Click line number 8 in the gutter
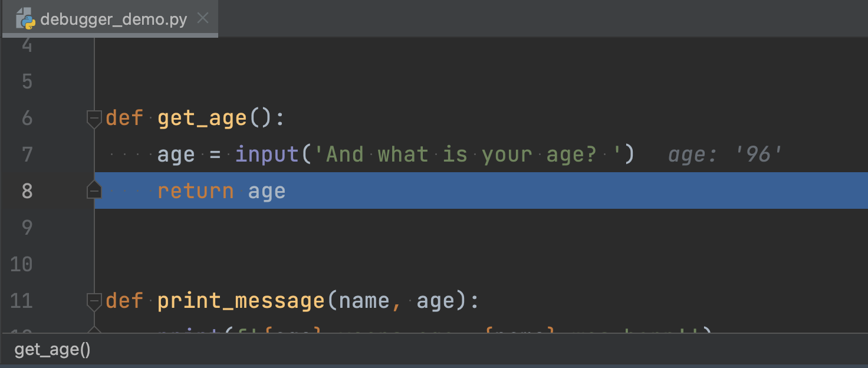 pyautogui.click(x=27, y=190)
